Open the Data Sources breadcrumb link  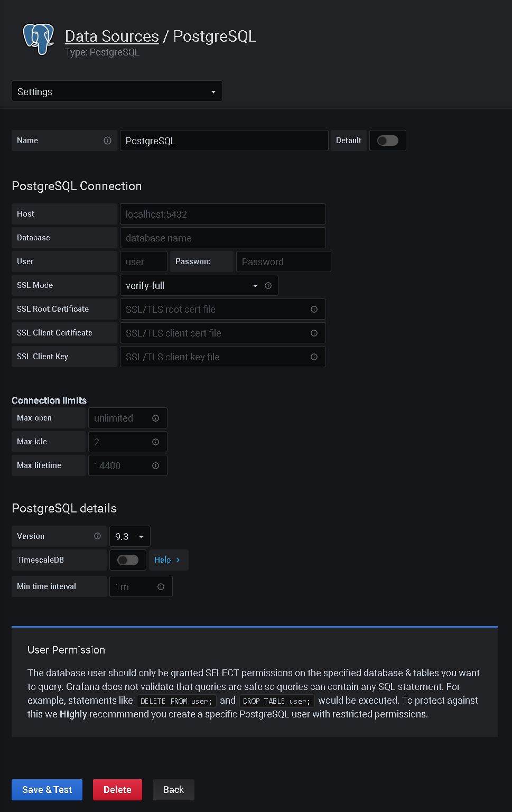[111, 36]
